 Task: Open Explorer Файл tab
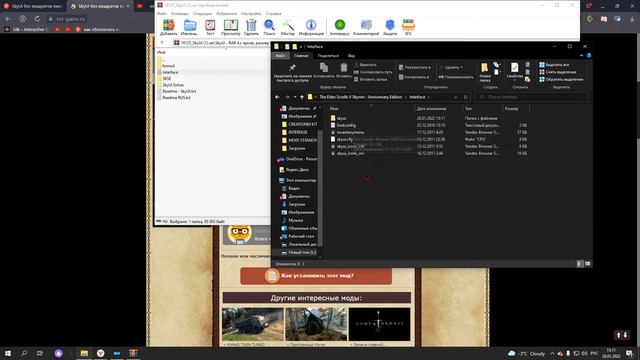280,56
